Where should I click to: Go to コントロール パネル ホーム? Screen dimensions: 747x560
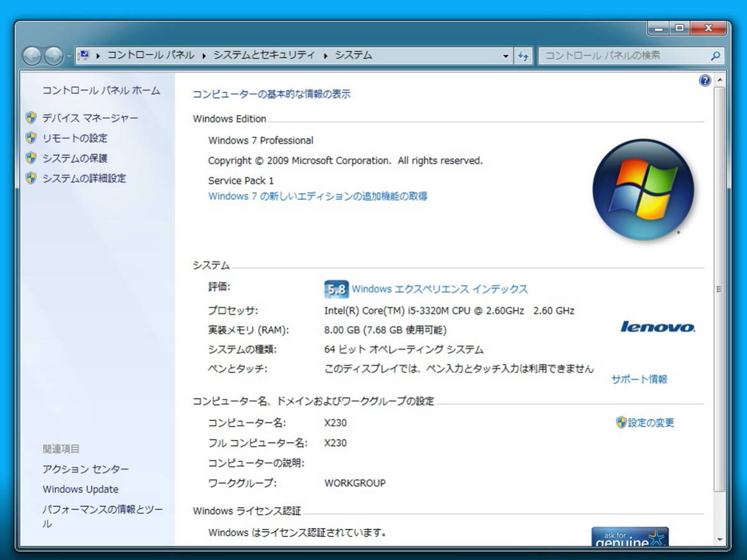[x=101, y=91]
